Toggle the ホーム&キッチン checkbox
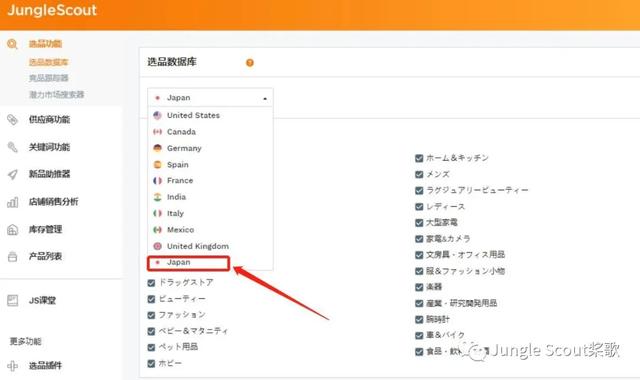 tap(419, 158)
